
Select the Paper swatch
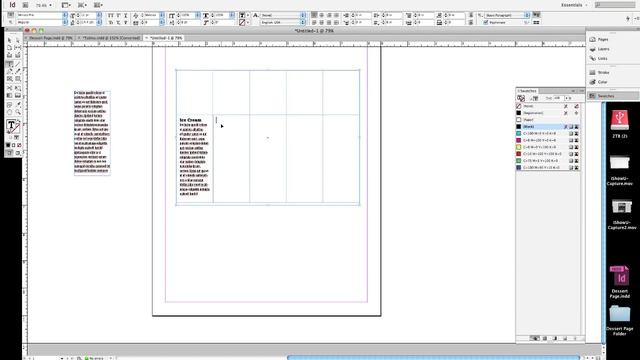tap(547, 120)
